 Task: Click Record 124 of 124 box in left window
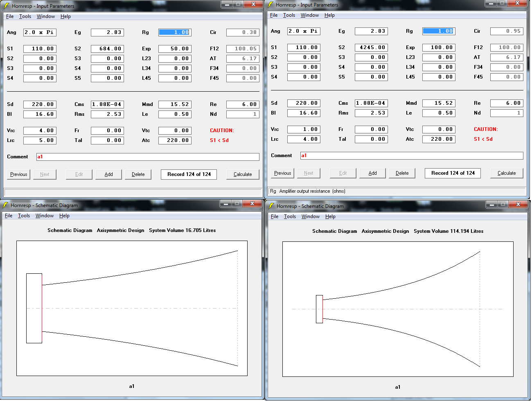click(x=189, y=174)
